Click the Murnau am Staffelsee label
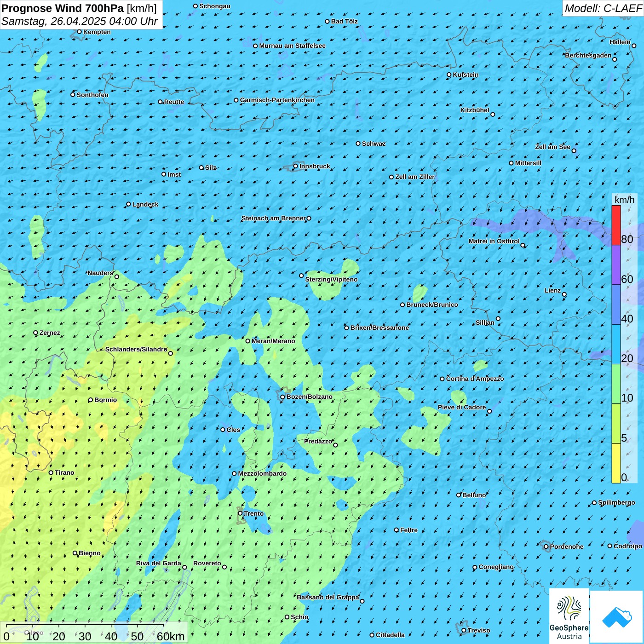The height and width of the screenshot is (644, 644). pyautogui.click(x=292, y=46)
